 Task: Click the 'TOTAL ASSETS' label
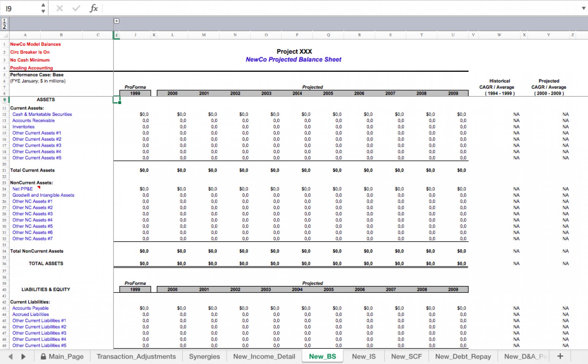(x=46, y=263)
